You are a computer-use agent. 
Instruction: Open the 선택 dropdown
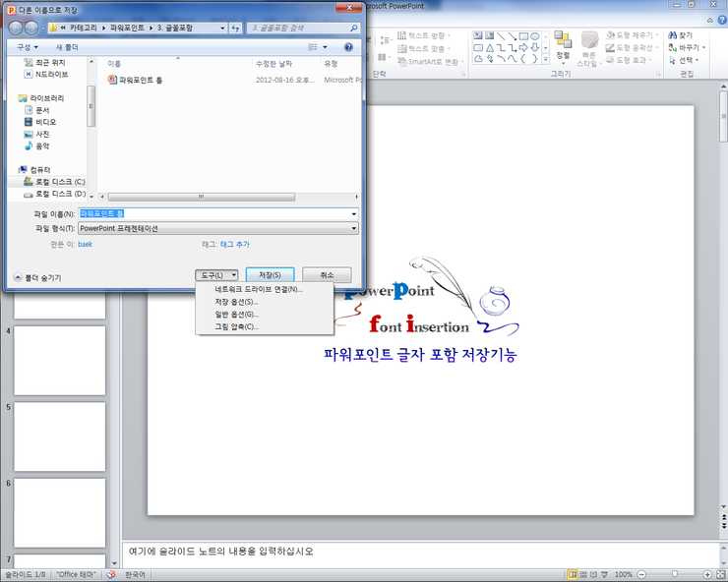click(684, 60)
